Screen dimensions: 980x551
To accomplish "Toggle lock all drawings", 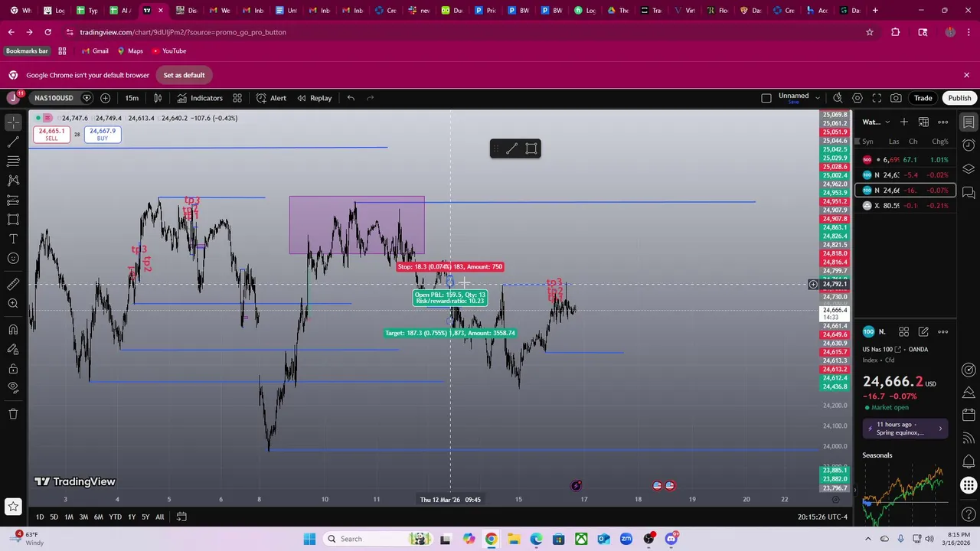I will (13, 369).
